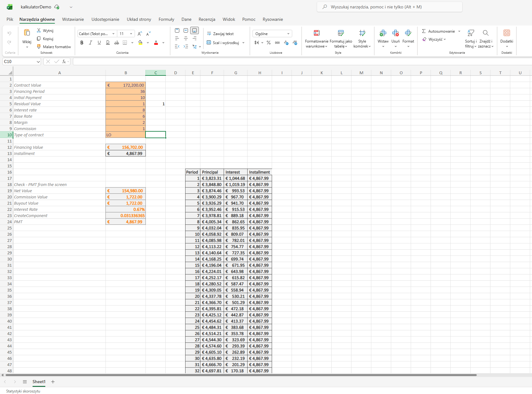Image resolution: width=532 pixels, height=394 pixels.
Task: Toggle italic formatting
Action: click(x=90, y=43)
